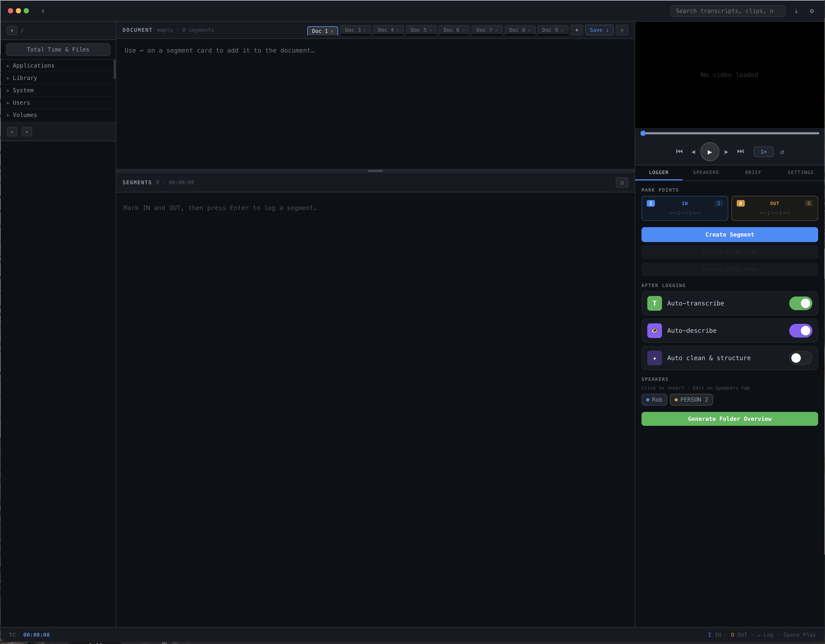825x644 pixels.
Task: Click the video scrubber handle
Action: 643,133
